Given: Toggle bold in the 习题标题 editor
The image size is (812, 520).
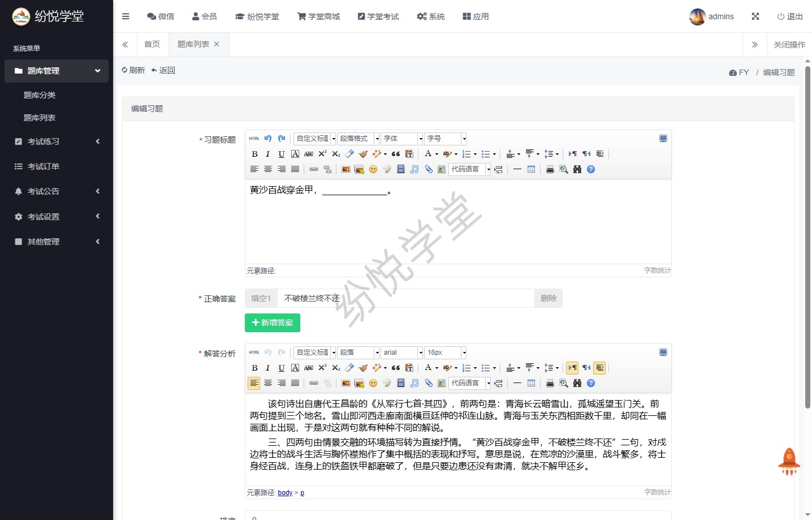Looking at the screenshot, I should [254, 154].
